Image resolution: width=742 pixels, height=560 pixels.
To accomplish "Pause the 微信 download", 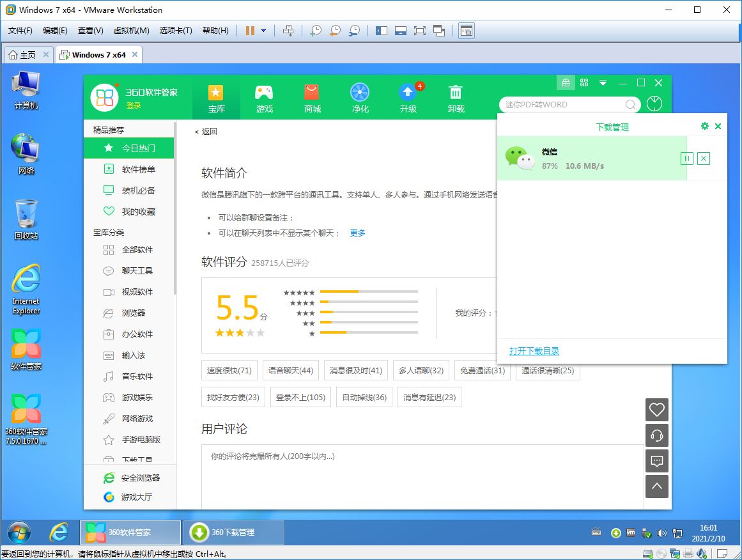I will tap(686, 159).
